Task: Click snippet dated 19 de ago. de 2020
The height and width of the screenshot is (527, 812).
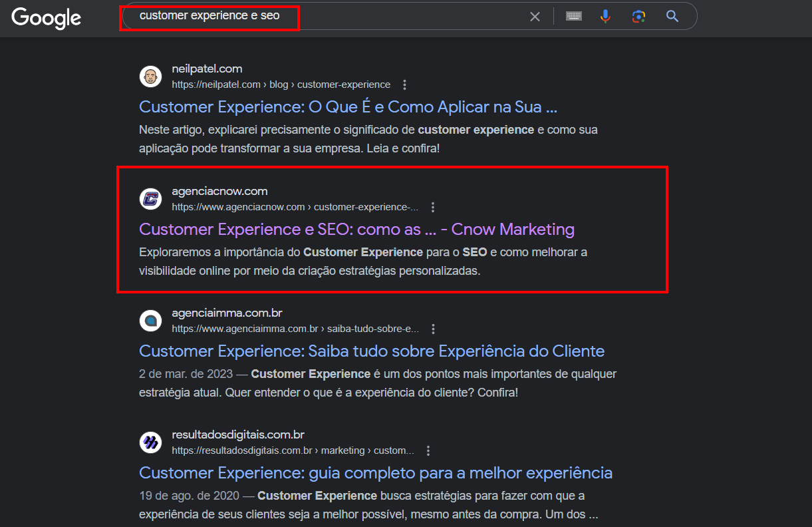Action: coord(368,505)
